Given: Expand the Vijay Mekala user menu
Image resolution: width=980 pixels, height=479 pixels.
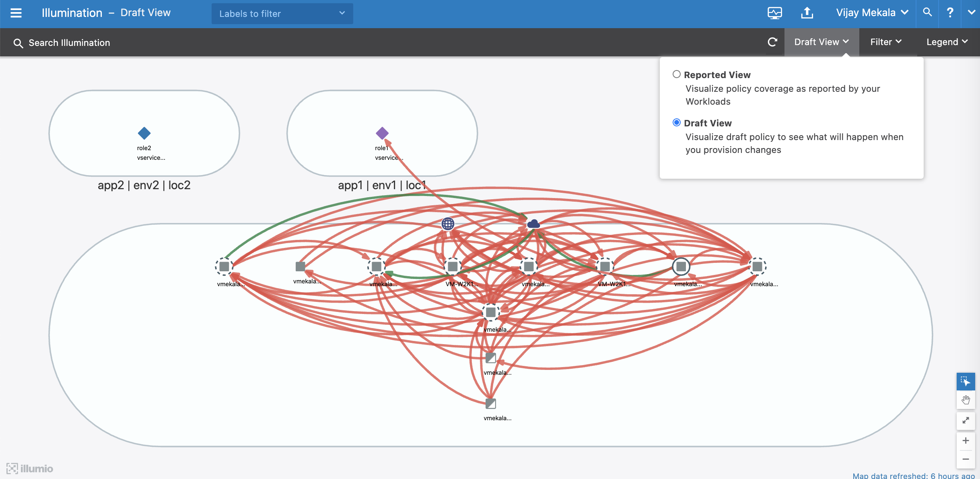Looking at the screenshot, I should pos(872,13).
